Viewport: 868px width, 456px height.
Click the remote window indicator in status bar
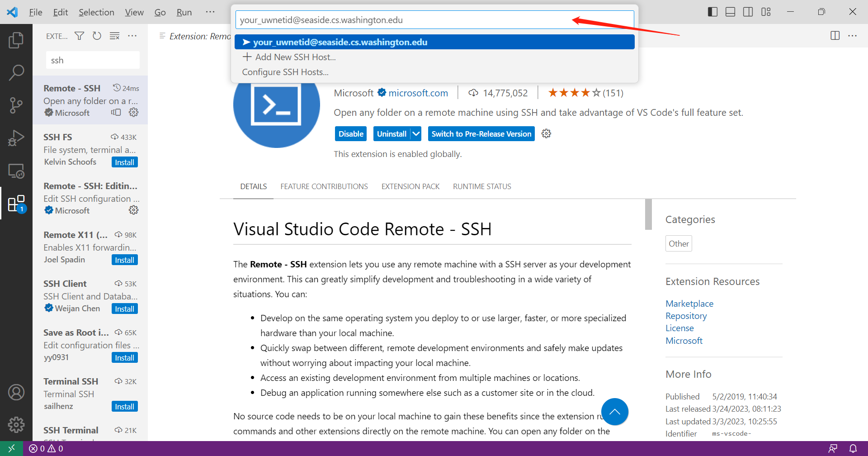point(11,448)
